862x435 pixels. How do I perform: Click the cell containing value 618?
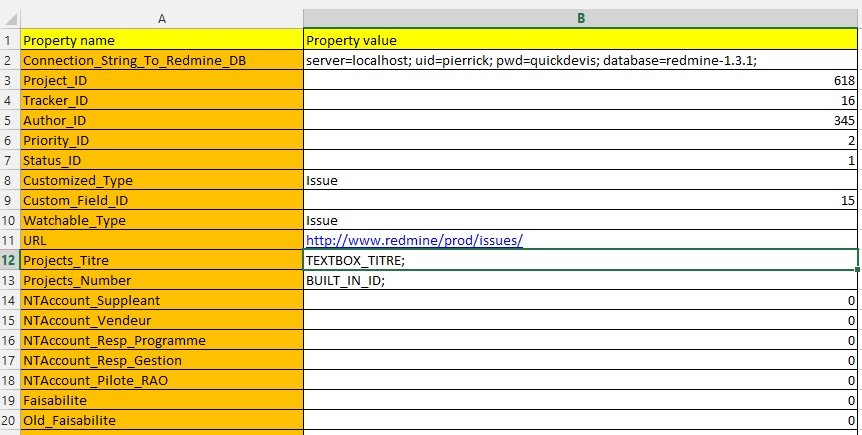[x=581, y=81]
